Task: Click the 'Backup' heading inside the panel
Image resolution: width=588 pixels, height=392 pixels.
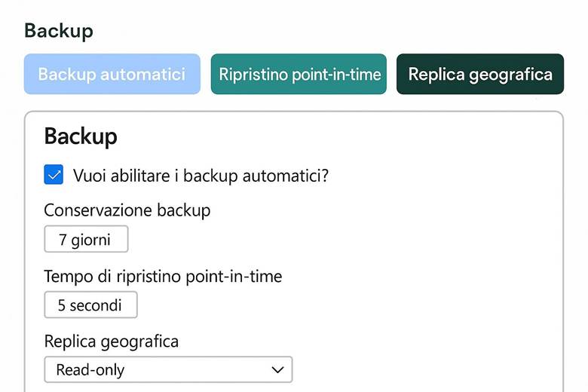Action: (81, 136)
